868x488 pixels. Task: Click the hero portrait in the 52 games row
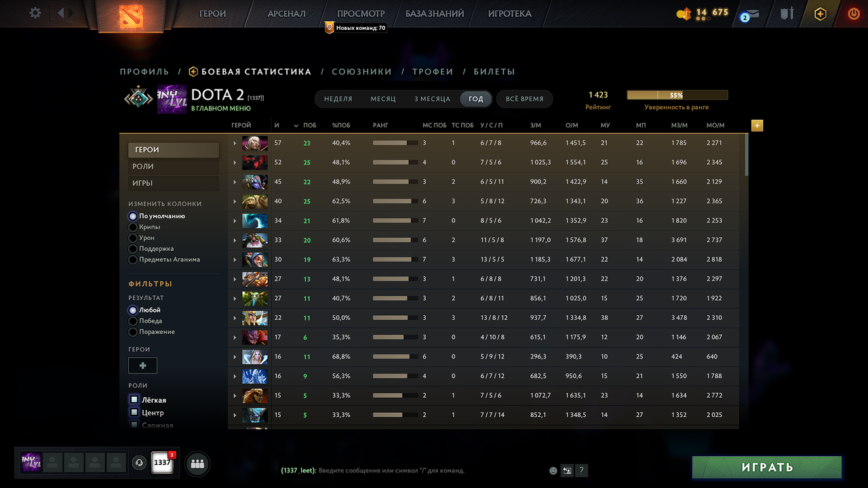coord(255,163)
